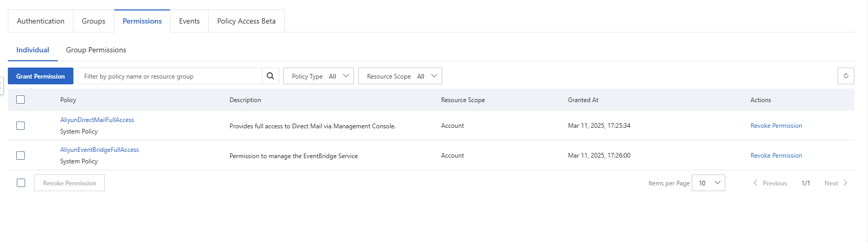The width and height of the screenshot is (868, 243).
Task: Go to the Policy Access Beta tab
Action: coord(246,21)
